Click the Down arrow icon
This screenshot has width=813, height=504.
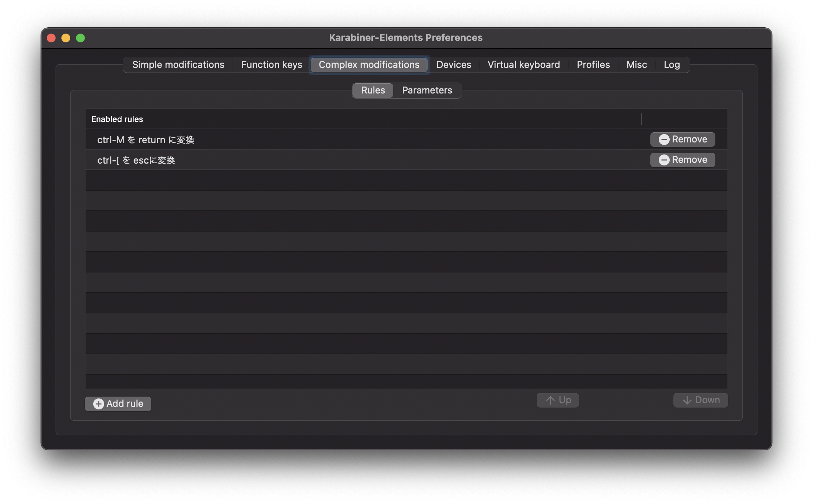click(x=687, y=400)
